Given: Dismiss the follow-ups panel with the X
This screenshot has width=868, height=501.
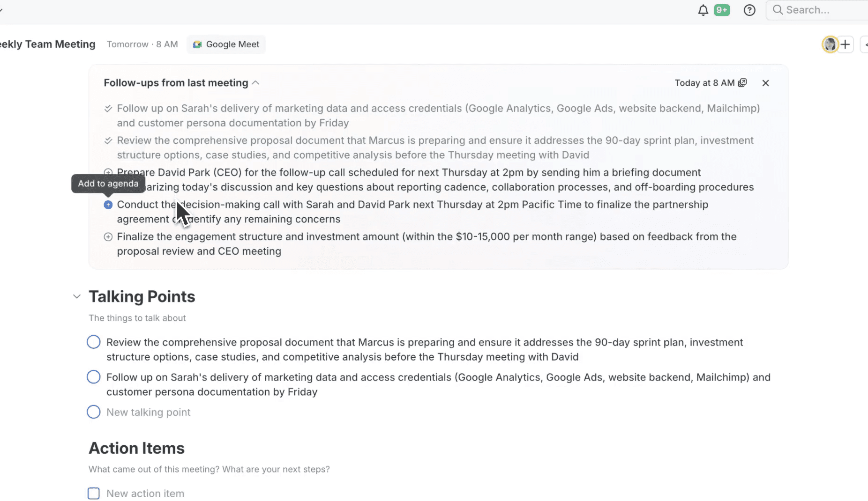Looking at the screenshot, I should pyautogui.click(x=766, y=83).
